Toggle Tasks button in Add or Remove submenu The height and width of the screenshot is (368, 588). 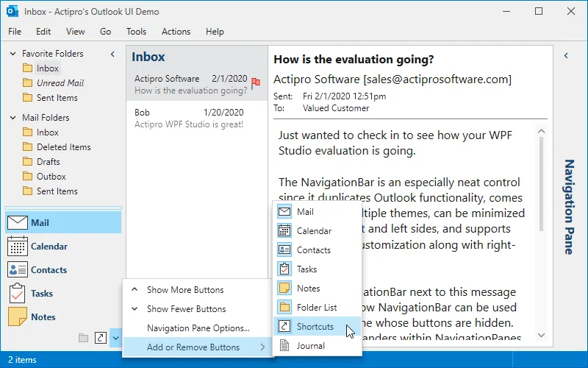318,269
